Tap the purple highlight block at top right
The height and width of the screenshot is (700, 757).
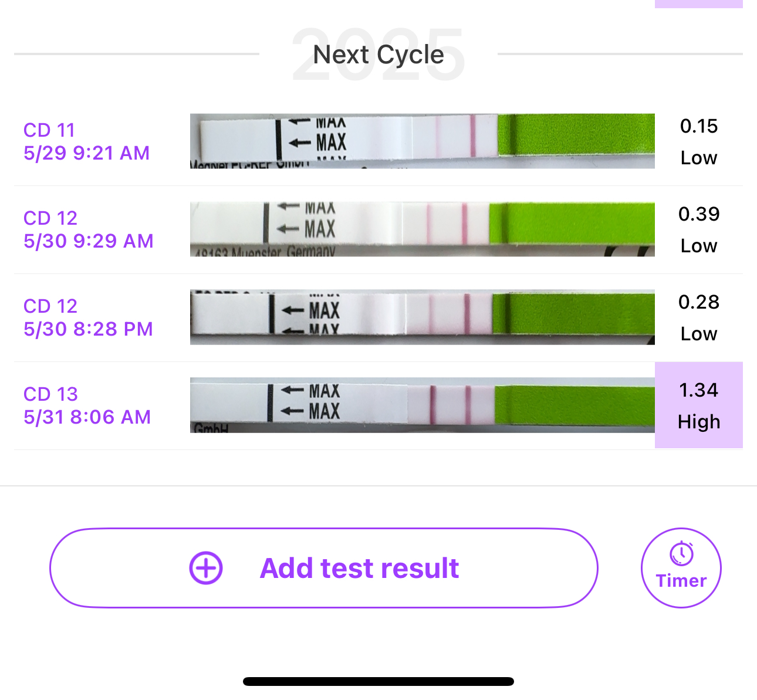click(698, 4)
